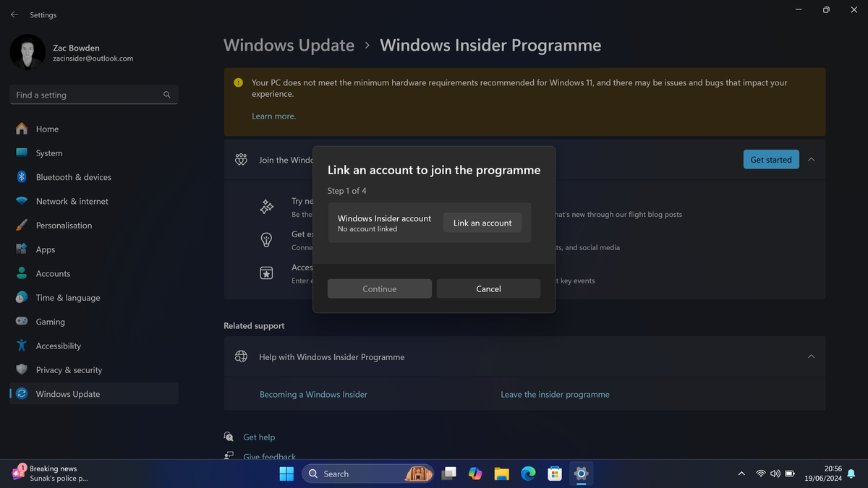868x488 pixels.
Task: Click the Link an account button
Action: [482, 223]
